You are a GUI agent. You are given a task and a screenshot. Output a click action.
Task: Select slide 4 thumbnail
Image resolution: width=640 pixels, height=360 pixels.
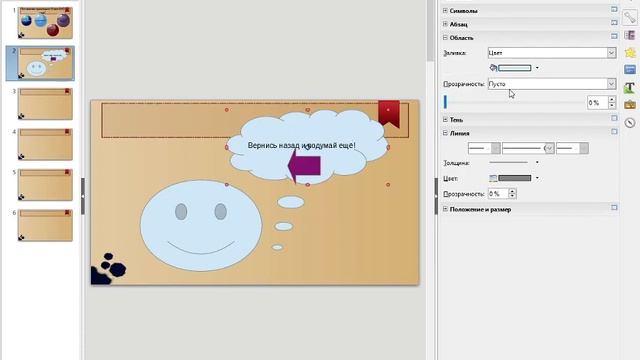[45, 144]
